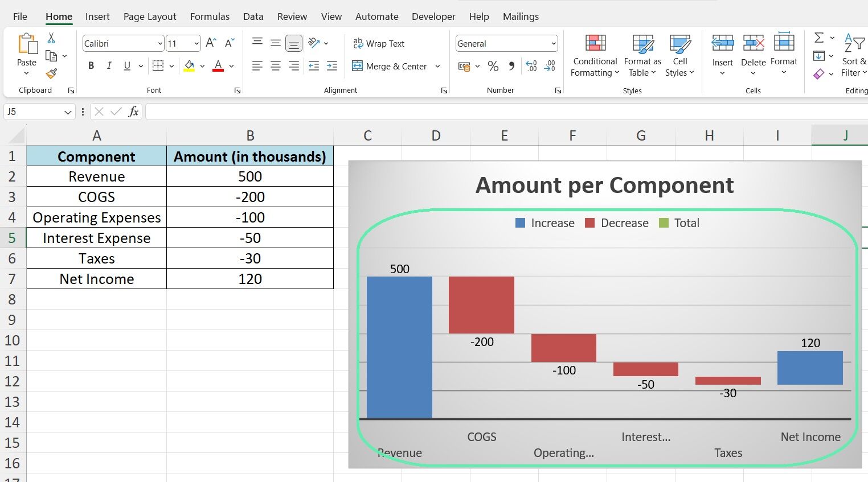Click the Accounting Number Format icon
This screenshot has width=868, height=482.
(465, 67)
